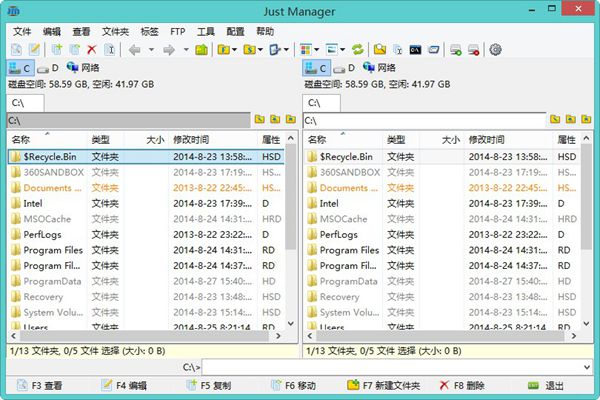Click the search folder magnifier icon

pyautogui.click(x=380, y=49)
